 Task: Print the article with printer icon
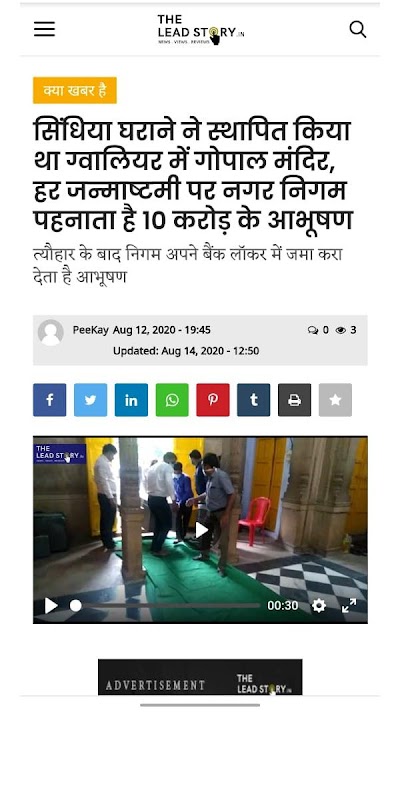294,400
